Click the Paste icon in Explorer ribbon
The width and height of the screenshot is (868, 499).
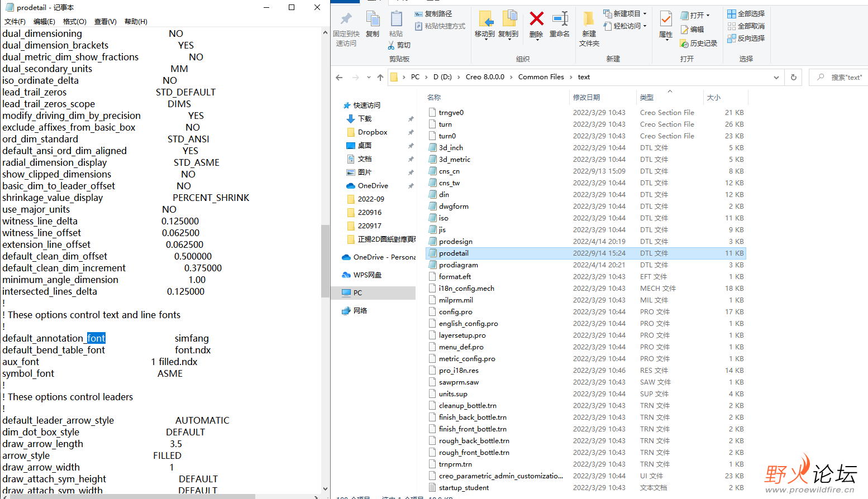(x=396, y=18)
